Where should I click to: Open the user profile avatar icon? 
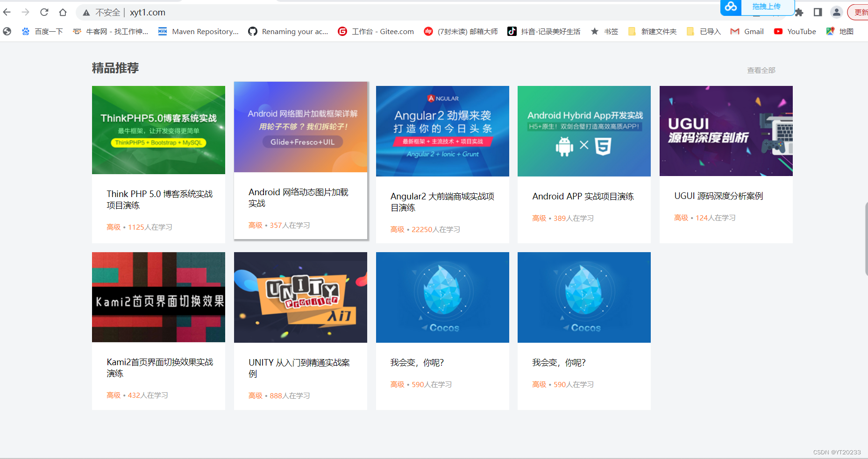(837, 13)
